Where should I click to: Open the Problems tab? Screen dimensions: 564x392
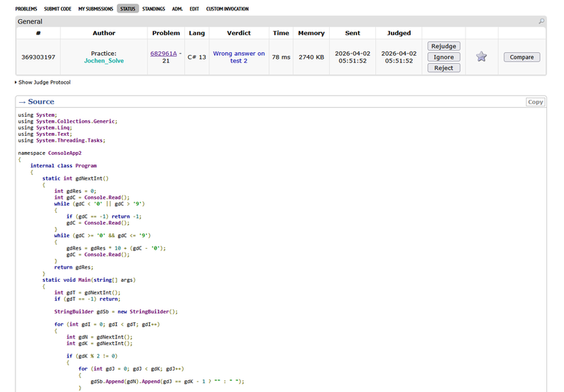point(26,9)
